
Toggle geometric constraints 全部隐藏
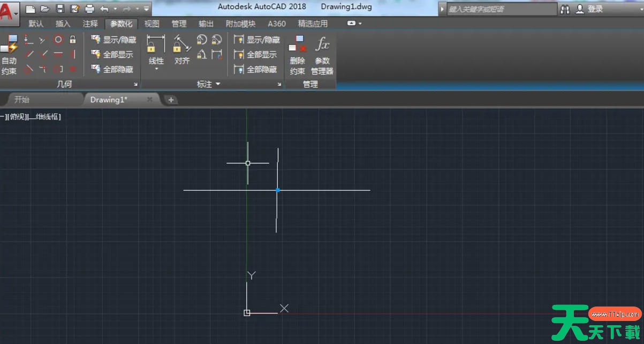pyautogui.click(x=112, y=70)
